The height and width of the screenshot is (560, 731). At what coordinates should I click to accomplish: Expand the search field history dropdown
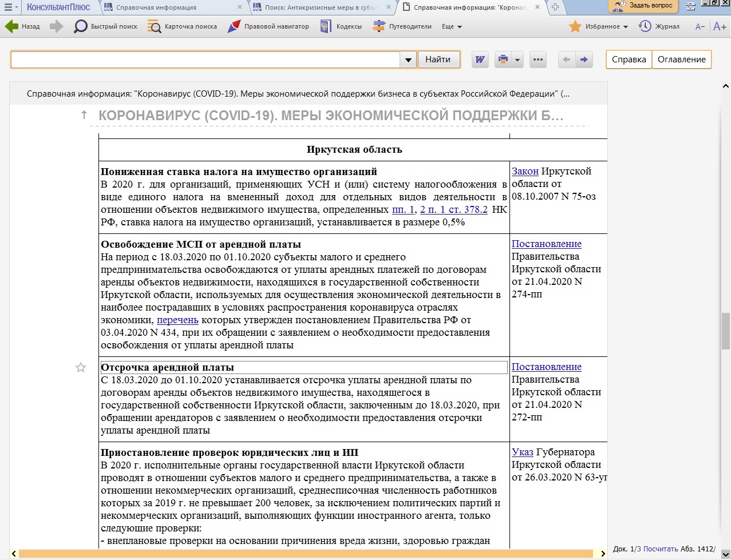[408, 59]
